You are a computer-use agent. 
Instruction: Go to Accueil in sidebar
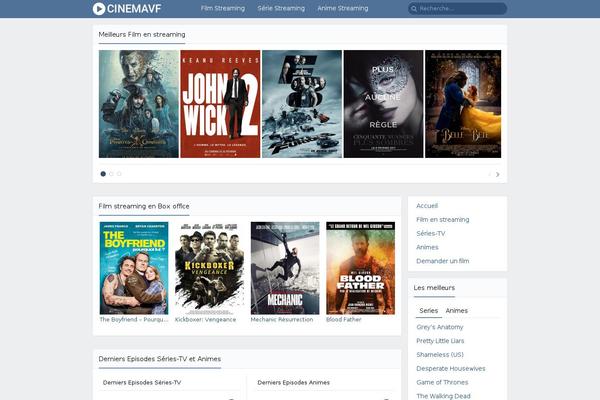pyautogui.click(x=427, y=206)
